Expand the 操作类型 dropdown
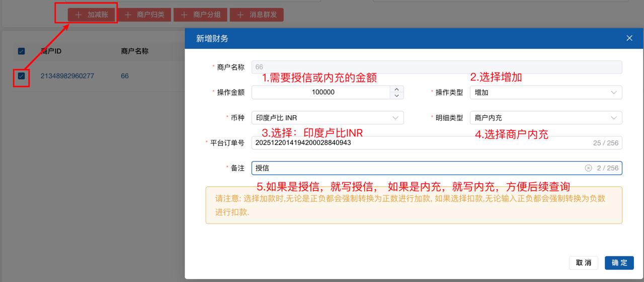Screen dimensions: 644x282 tap(545, 93)
